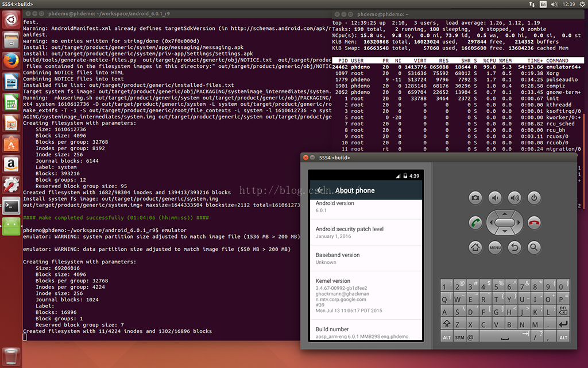Open session gear menu in panel

[582, 4]
